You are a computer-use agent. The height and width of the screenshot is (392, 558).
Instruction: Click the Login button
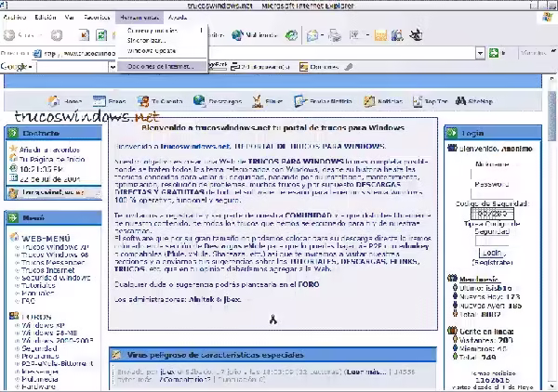(x=492, y=253)
